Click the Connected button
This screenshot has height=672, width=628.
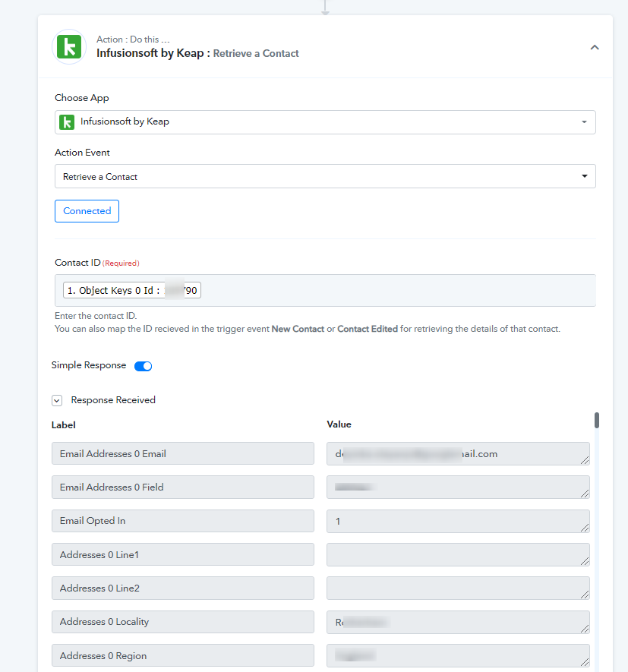87,211
